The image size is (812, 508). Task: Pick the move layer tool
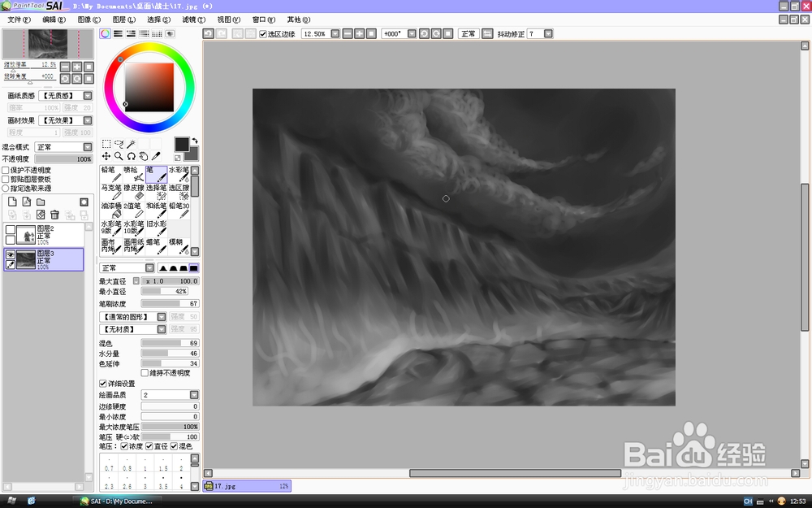106,156
